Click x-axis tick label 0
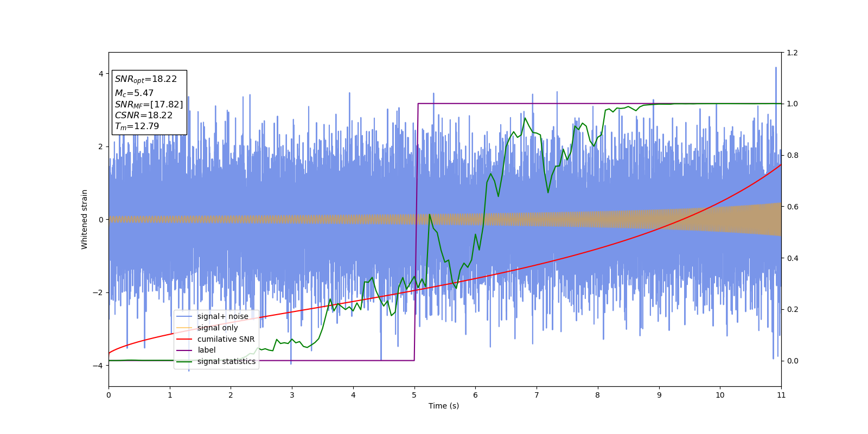The height and width of the screenshot is (434, 868). 108,395
